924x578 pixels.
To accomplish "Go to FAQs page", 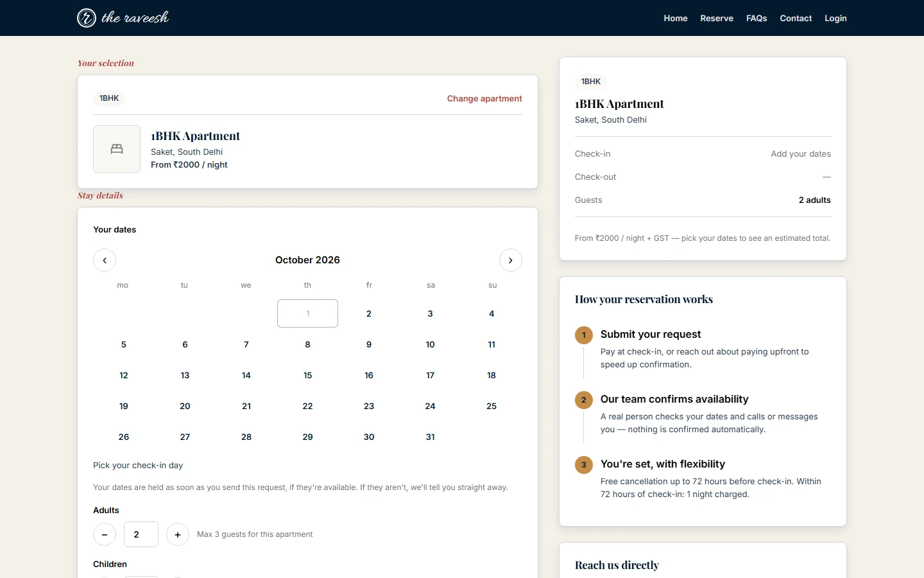I will (757, 18).
